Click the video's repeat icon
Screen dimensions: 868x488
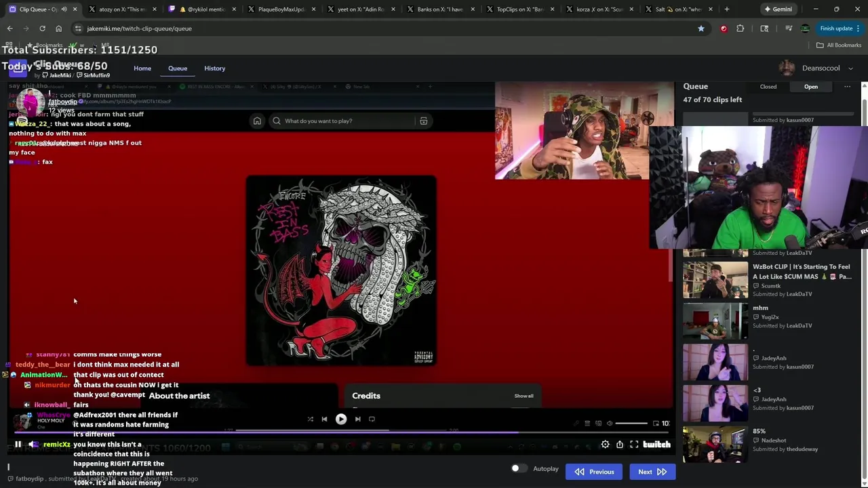pyautogui.click(x=372, y=419)
